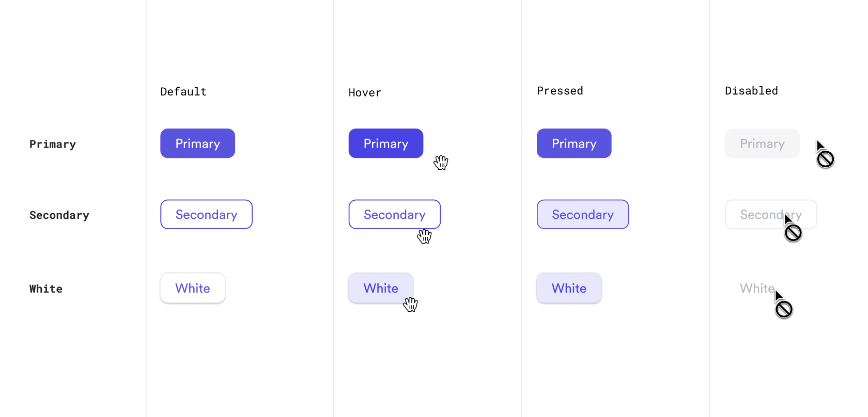The height and width of the screenshot is (417, 868).
Task: Click the greyed-out disabled Primary button
Action: tap(762, 143)
